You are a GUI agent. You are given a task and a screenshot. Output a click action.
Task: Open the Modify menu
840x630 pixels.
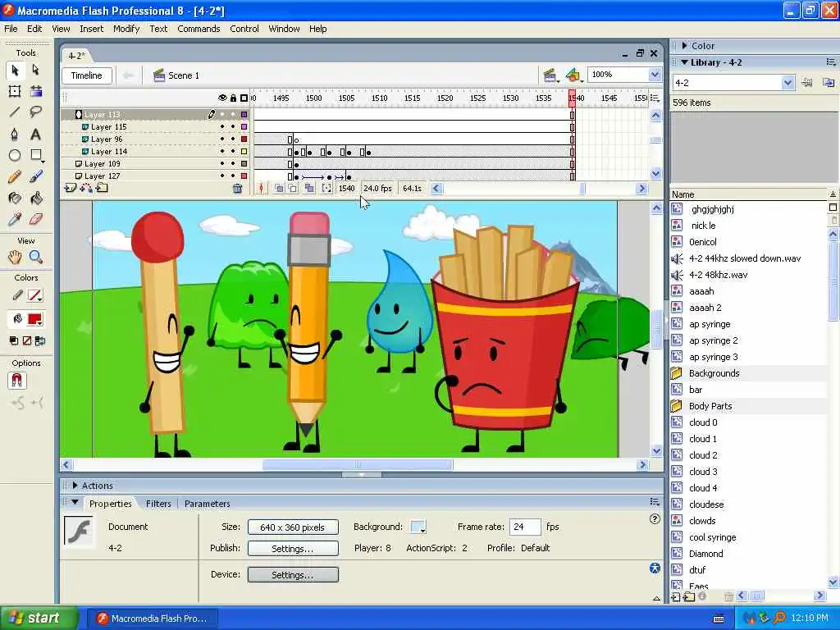pos(126,29)
